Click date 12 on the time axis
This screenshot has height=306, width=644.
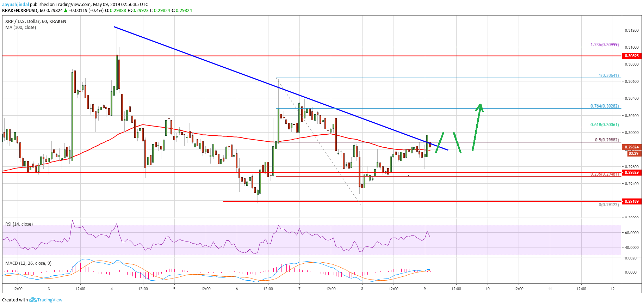point(613,289)
